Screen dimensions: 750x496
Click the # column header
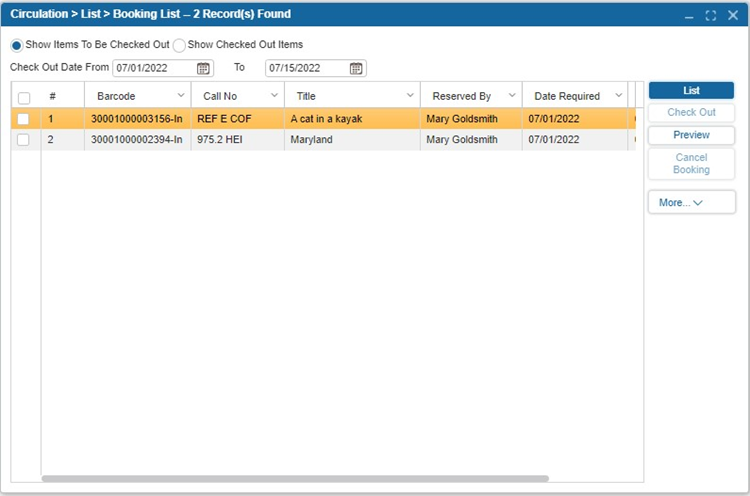coord(53,96)
